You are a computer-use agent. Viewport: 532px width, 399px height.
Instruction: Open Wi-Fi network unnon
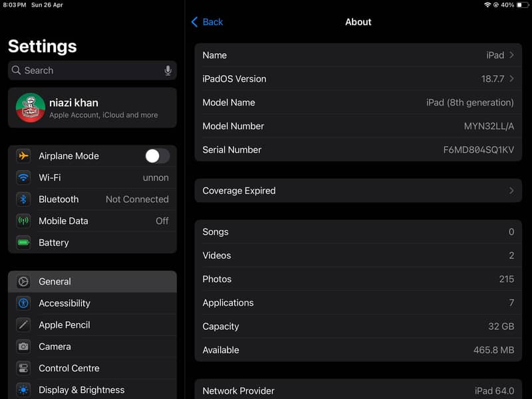pos(92,178)
